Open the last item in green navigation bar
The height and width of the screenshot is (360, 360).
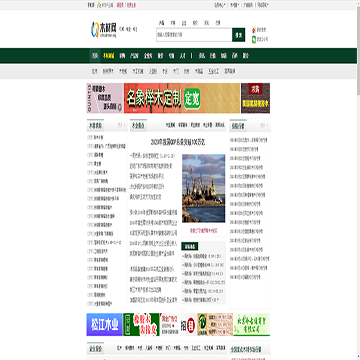246,56
